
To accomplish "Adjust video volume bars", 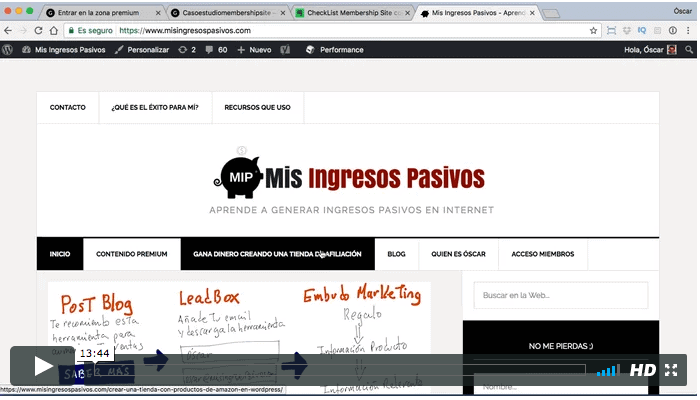I will (x=607, y=371).
